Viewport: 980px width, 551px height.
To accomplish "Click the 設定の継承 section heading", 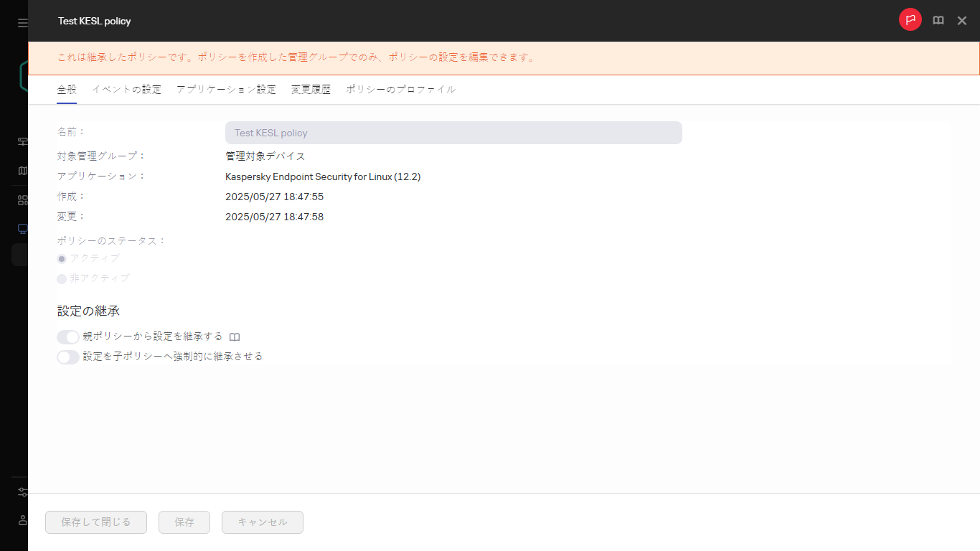I will pos(88,311).
